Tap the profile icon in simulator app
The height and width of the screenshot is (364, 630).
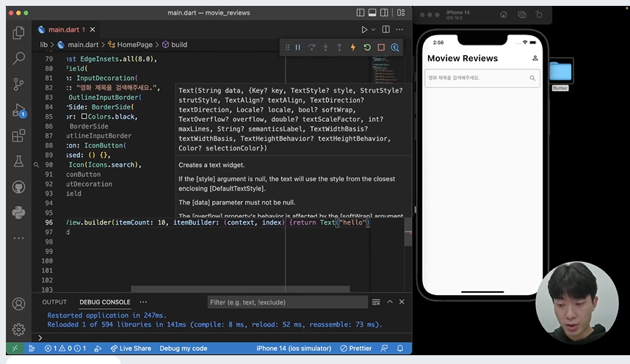pyautogui.click(x=535, y=58)
